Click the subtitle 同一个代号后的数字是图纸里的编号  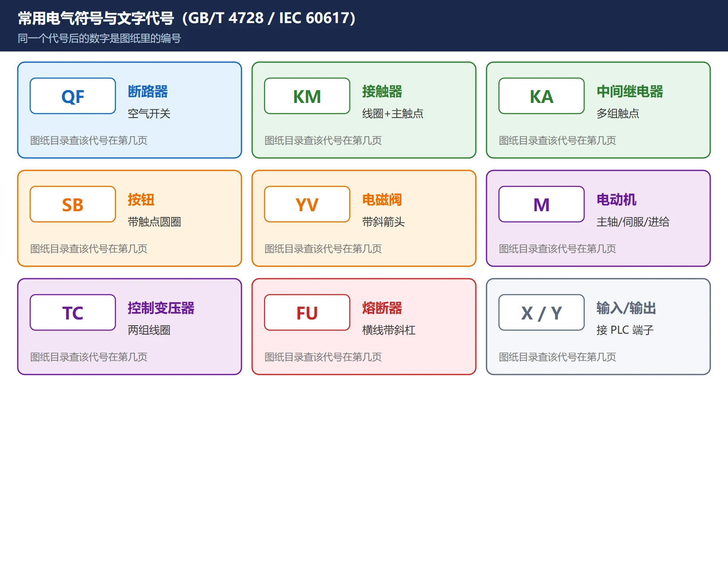coord(99,39)
